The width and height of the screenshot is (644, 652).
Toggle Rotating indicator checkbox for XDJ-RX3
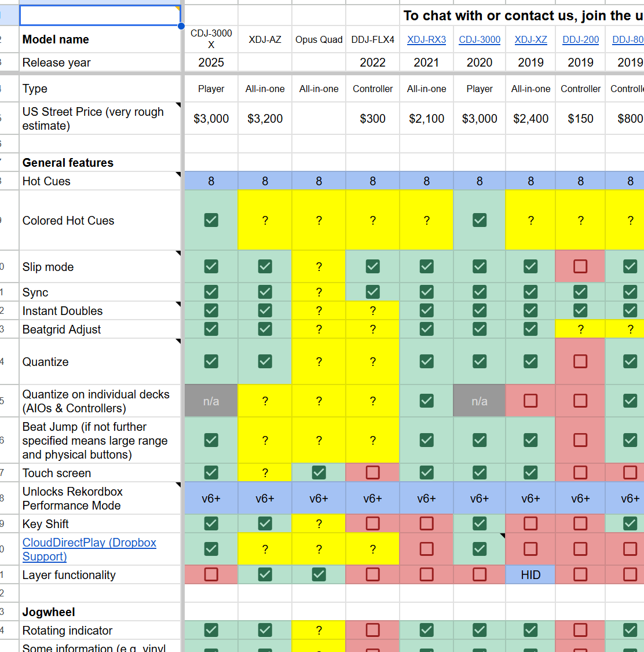(426, 630)
